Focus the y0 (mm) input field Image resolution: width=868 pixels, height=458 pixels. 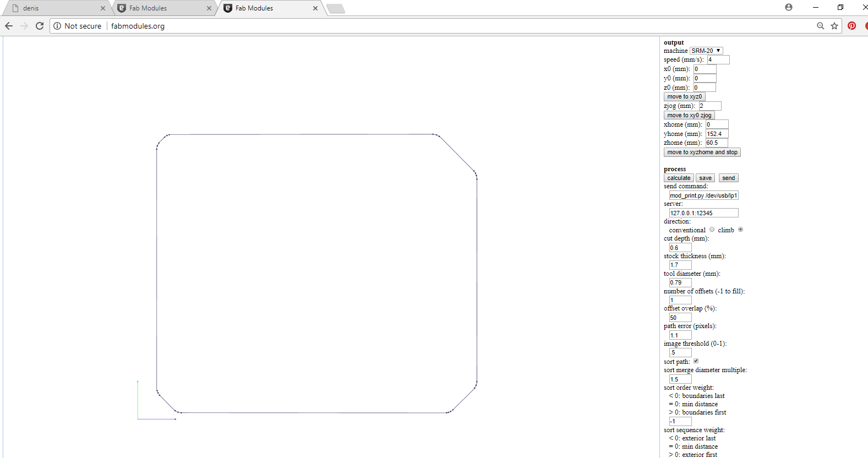705,78
